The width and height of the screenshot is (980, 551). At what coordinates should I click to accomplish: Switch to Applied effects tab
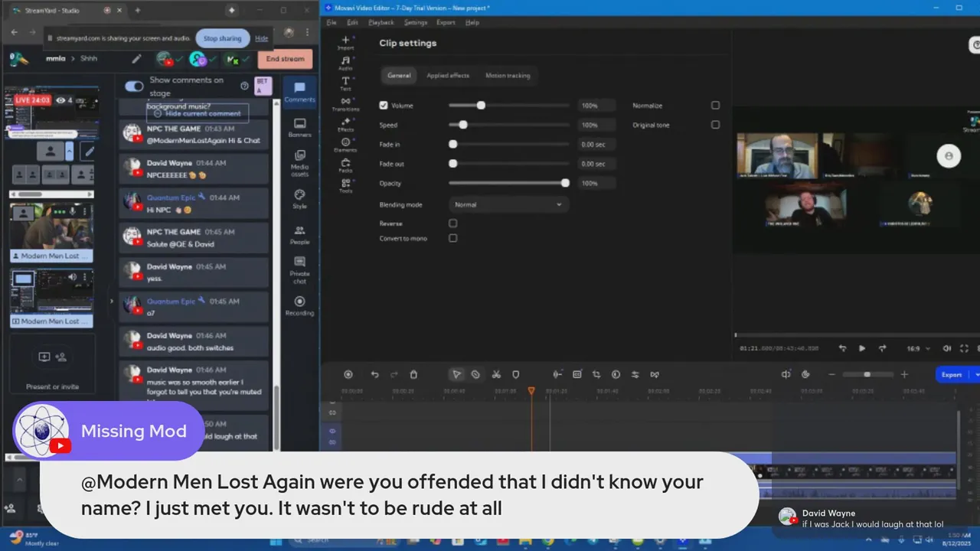click(x=448, y=75)
